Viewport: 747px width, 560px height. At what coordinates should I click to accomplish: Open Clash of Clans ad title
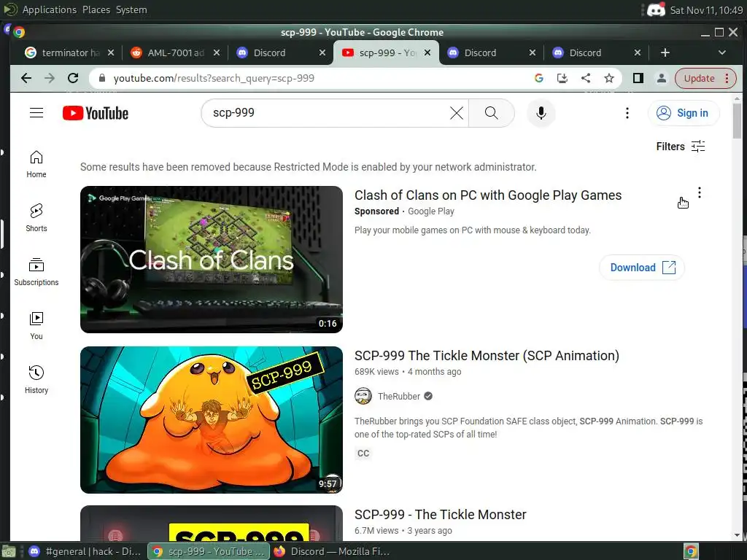(488, 195)
